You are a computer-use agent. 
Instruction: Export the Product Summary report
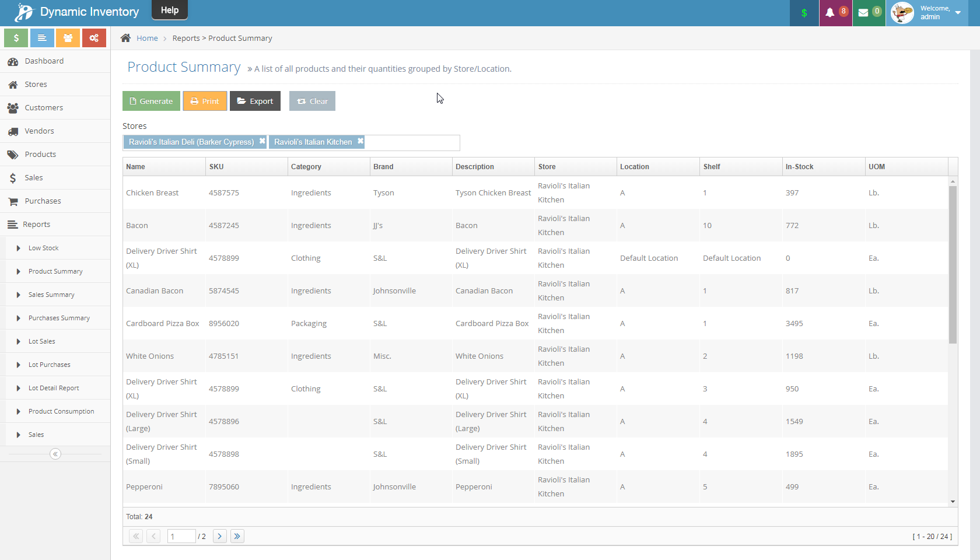click(x=255, y=100)
